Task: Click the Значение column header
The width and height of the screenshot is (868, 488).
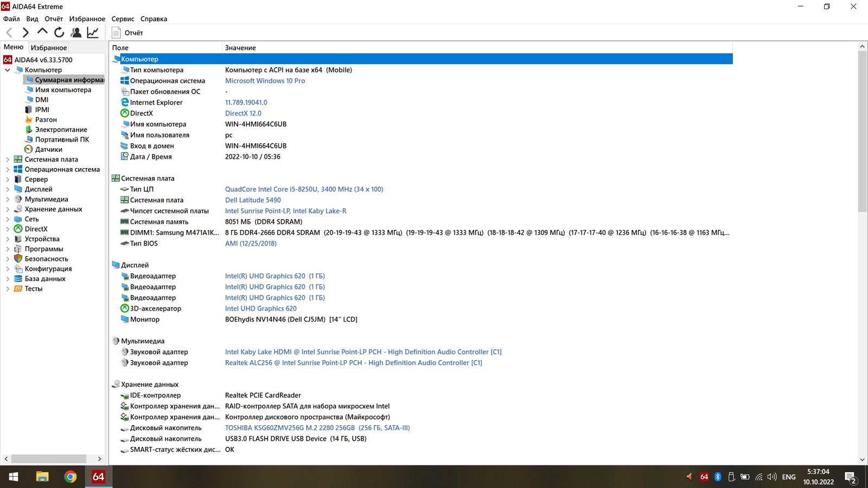Action: 240,48
